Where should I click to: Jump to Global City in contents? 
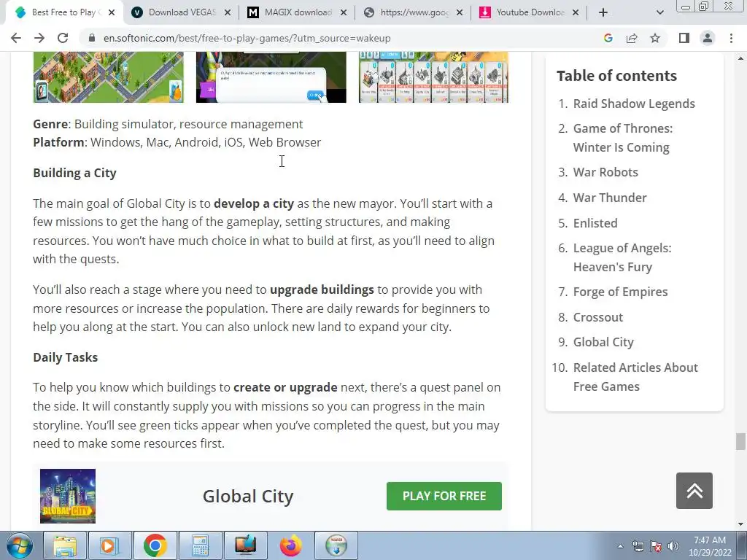(603, 343)
